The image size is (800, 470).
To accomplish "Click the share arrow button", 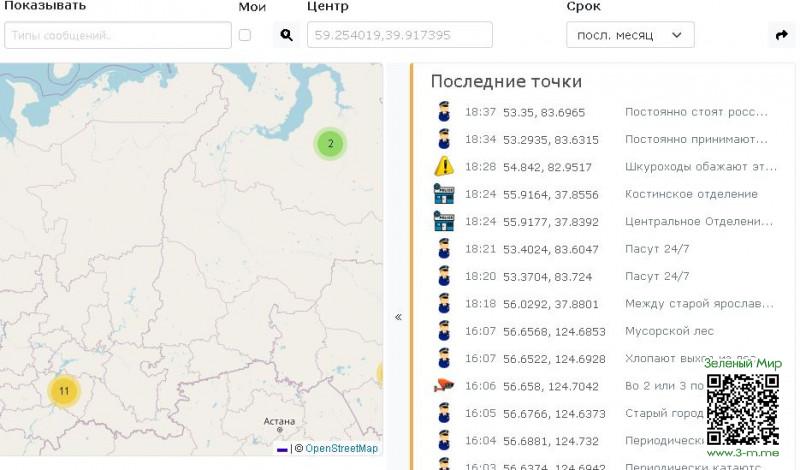I will [781, 35].
